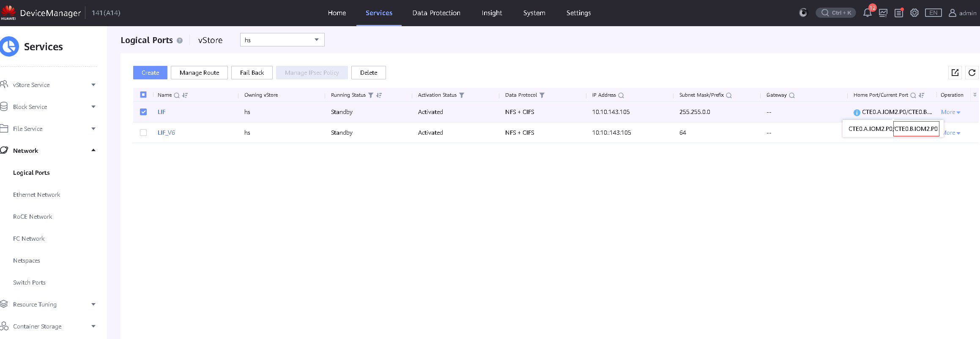980x339 pixels.
Task: Check the LIF_V6 row checkbox
Action: tap(143, 133)
